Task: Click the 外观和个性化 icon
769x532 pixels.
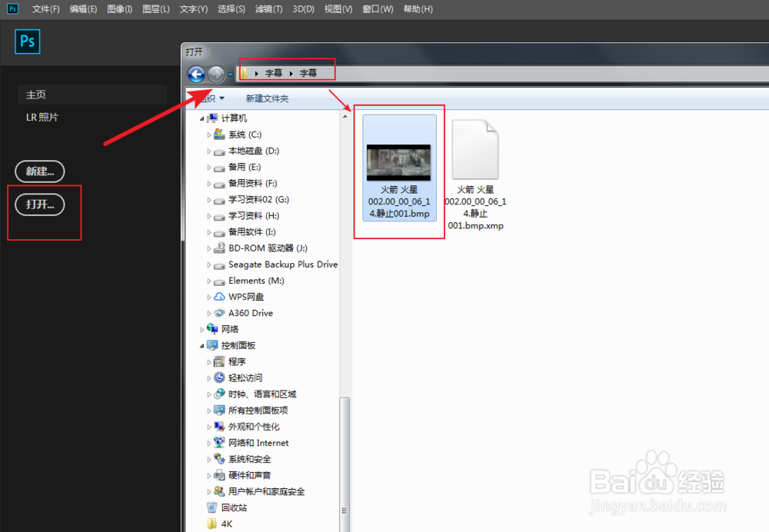Action: [x=219, y=427]
